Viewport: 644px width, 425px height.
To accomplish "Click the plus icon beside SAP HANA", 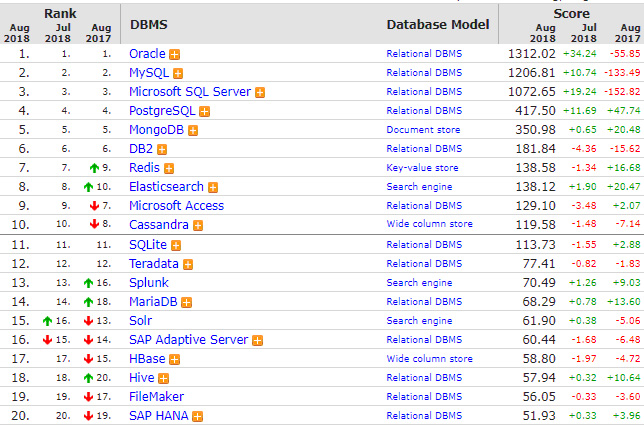I will [198, 416].
